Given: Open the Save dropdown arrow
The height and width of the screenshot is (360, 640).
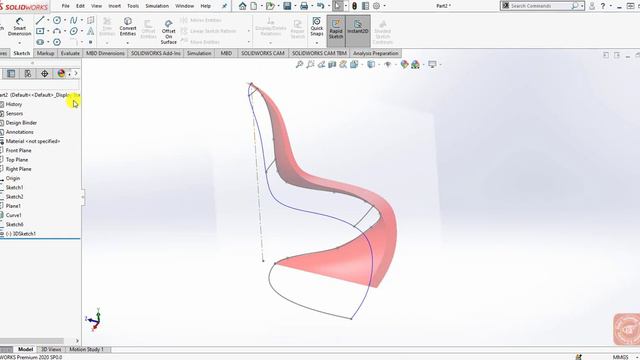Looking at the screenshot, I should (x=295, y=6).
